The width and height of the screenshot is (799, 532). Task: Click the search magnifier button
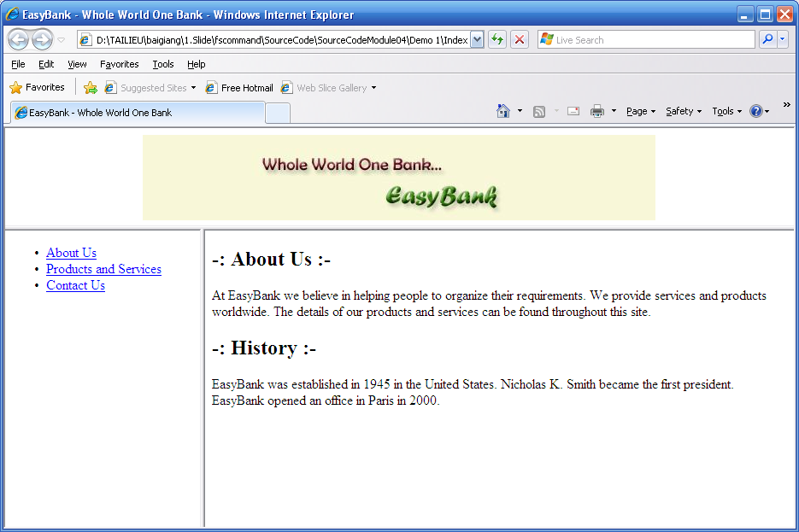coord(767,39)
